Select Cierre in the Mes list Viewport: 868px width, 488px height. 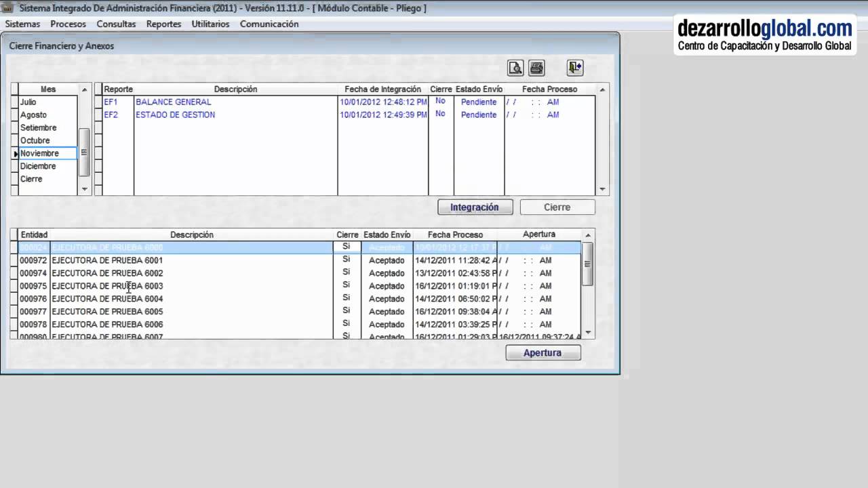pos(47,180)
